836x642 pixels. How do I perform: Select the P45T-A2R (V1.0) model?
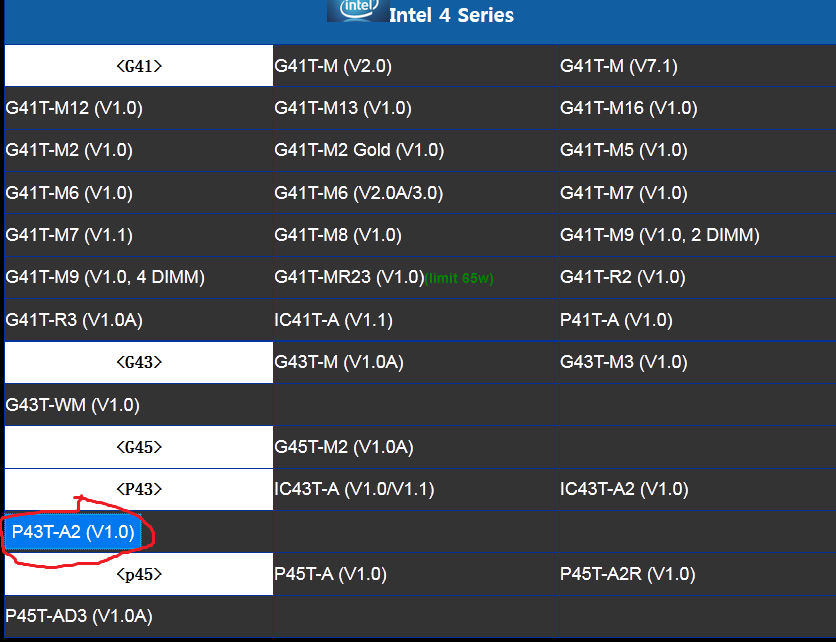[x=627, y=574]
